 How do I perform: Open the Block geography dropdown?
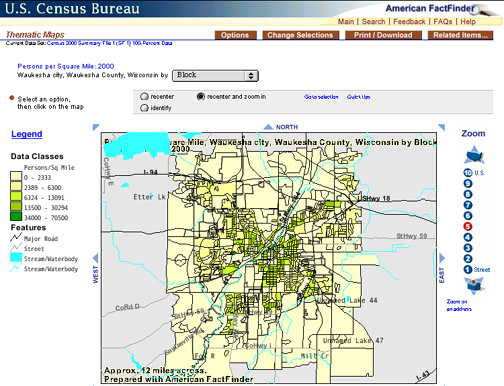tap(215, 76)
